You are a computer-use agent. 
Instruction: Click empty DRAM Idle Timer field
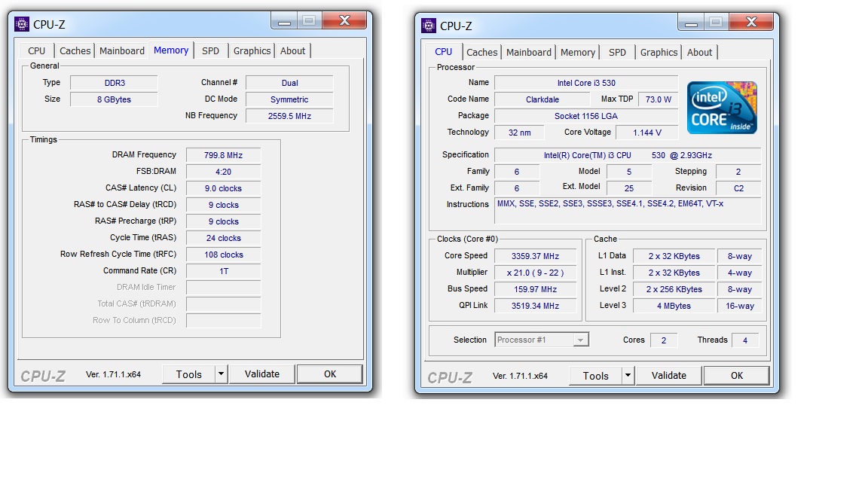[x=224, y=288]
